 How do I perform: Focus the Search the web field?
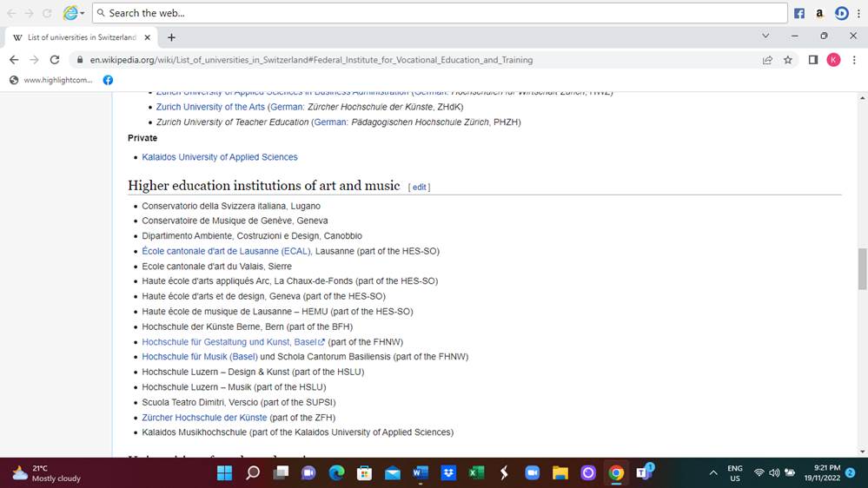(x=440, y=13)
